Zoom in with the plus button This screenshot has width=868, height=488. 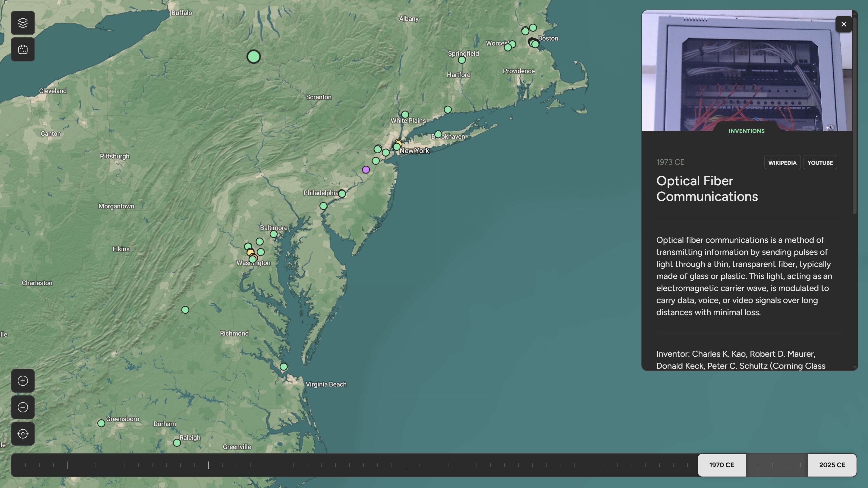click(23, 380)
